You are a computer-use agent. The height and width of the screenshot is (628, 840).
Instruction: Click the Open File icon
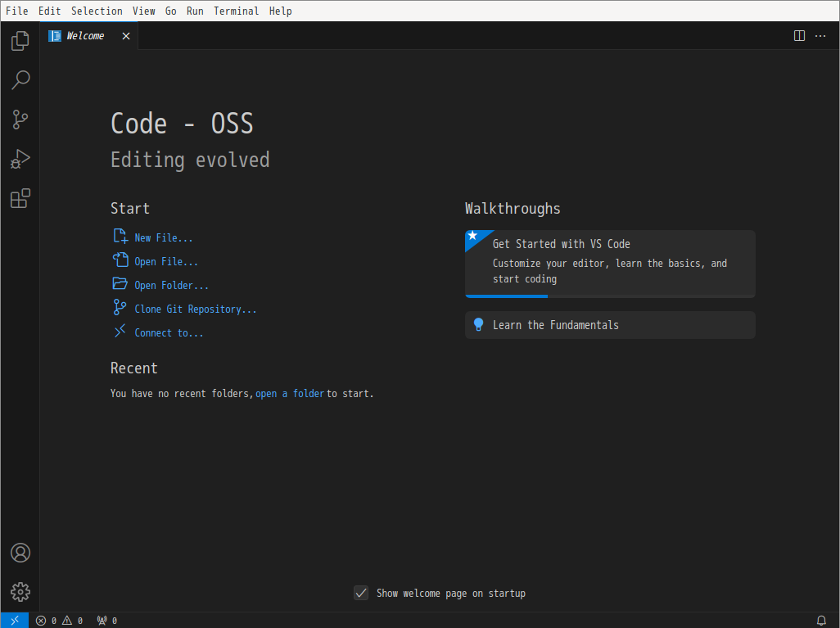point(120,260)
